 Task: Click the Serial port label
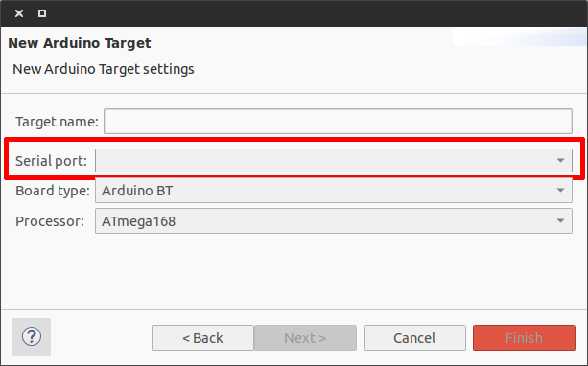coord(51,161)
